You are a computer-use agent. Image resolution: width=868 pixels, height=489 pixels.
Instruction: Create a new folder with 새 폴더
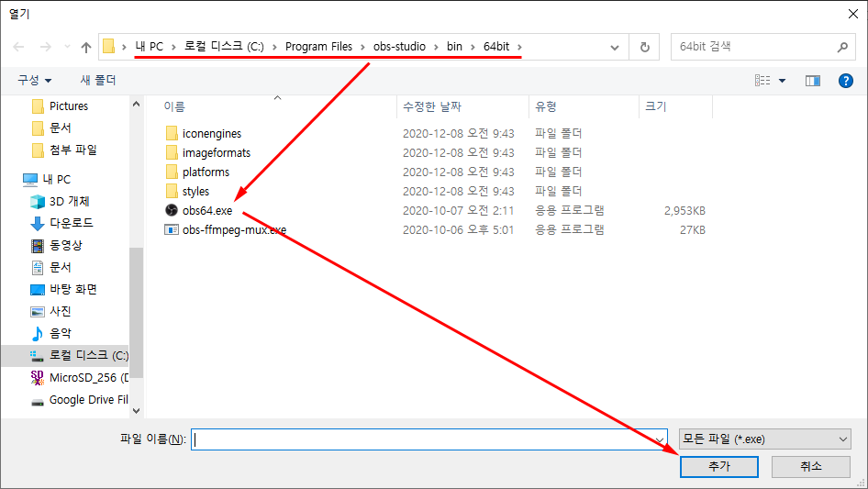click(x=98, y=81)
